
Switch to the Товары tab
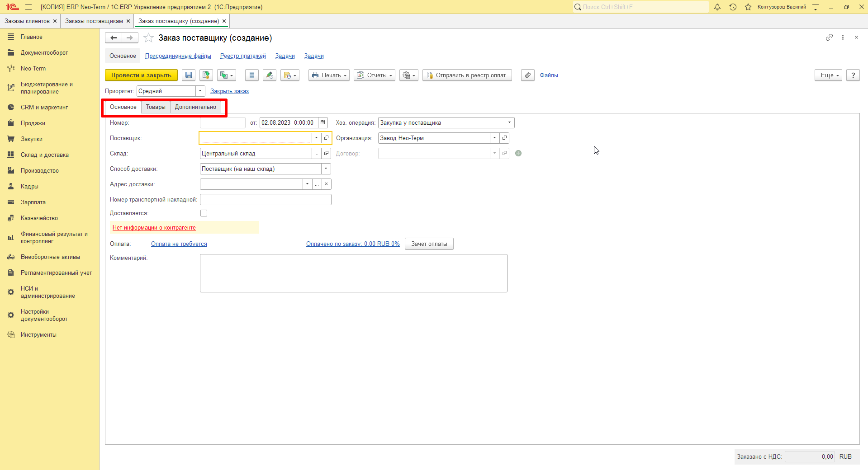(x=156, y=107)
